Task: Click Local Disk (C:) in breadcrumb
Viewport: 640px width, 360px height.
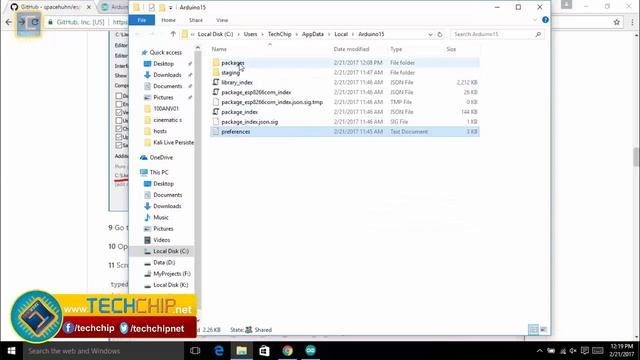Action: point(215,34)
